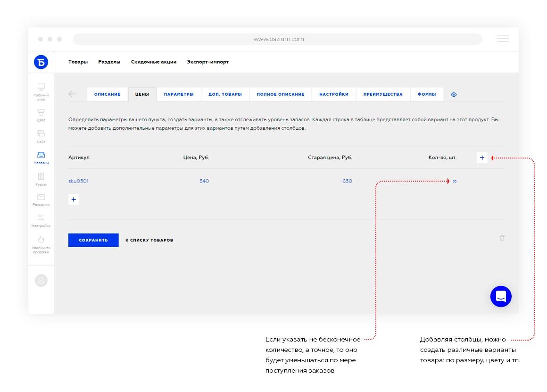Viewport: 547px width, 392px height.
Task: Switch to the ПРЕИМУЩЕСТВА tab
Action: click(383, 94)
